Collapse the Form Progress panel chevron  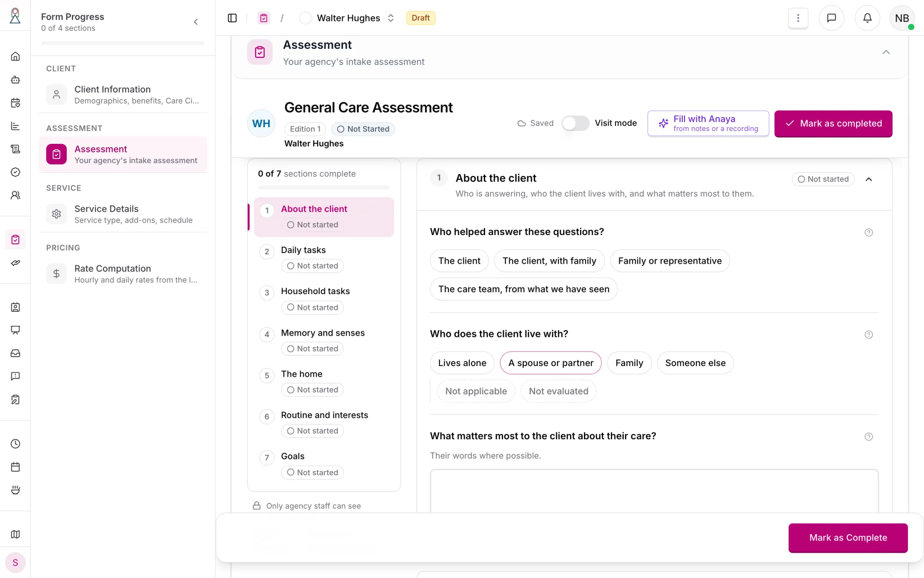195,22
